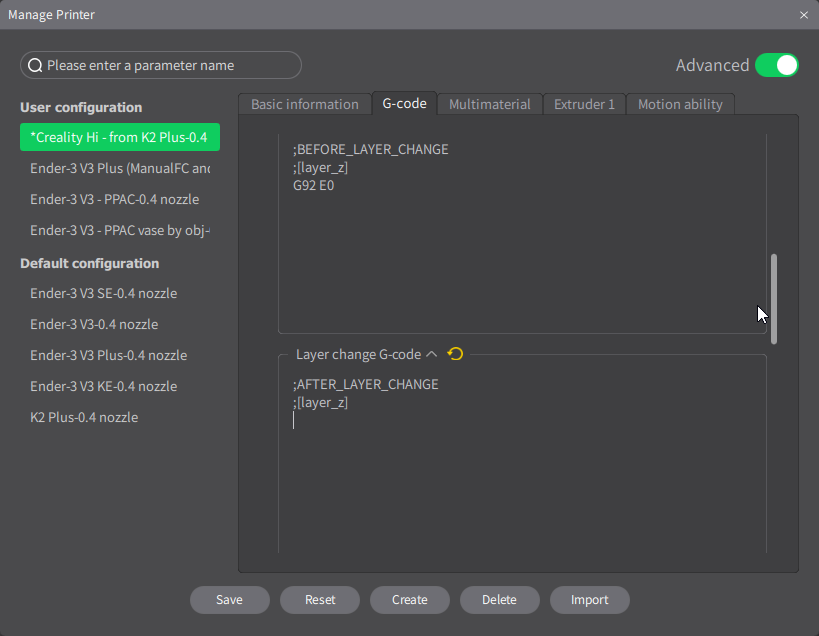
Task: Select the Motion ability tab
Action: (680, 104)
